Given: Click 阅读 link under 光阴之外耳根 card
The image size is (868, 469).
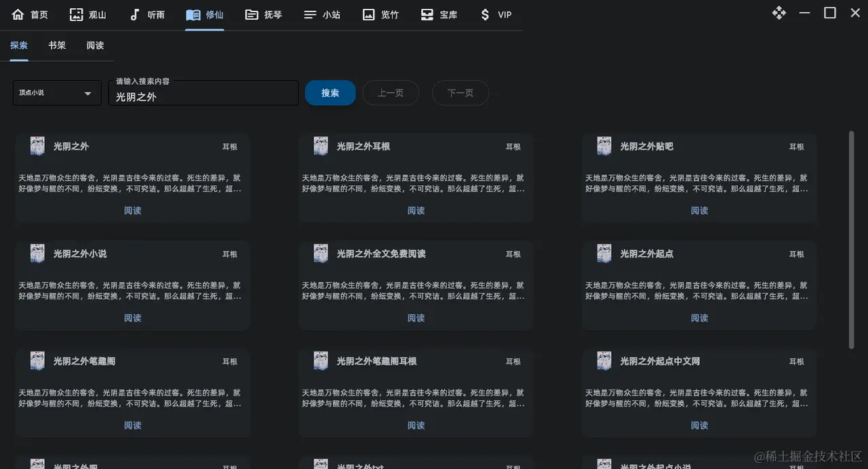Looking at the screenshot, I should (416, 210).
